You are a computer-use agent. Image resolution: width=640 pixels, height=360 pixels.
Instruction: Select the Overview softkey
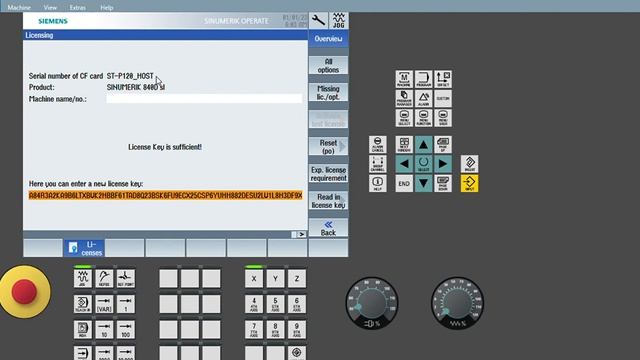pyautogui.click(x=328, y=39)
